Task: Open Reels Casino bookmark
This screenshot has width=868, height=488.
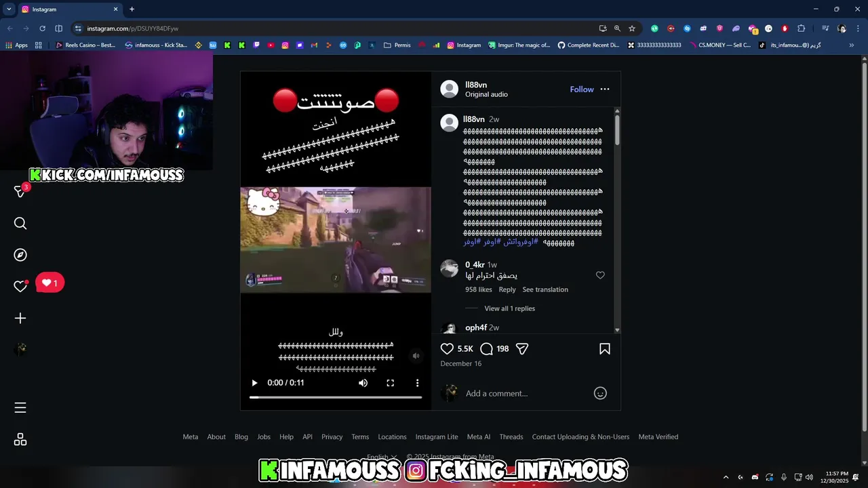Action: click(x=85, y=45)
